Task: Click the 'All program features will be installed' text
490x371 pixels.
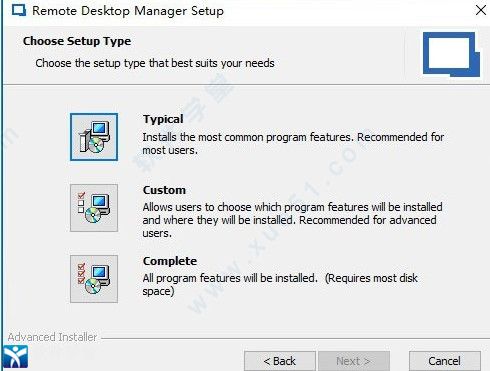Action: (280, 285)
